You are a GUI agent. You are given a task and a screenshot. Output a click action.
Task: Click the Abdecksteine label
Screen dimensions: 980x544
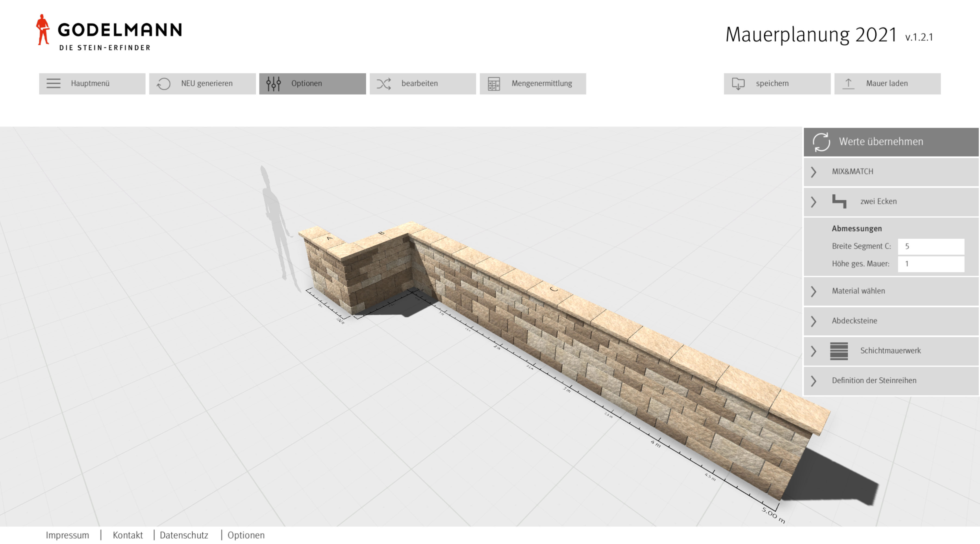click(854, 321)
